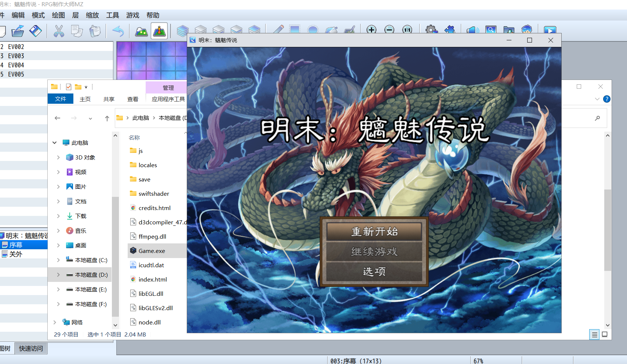This screenshot has height=364, width=627.
Task: Toggle properties checkmark in Explorer quick-access bar
Action: point(69,87)
